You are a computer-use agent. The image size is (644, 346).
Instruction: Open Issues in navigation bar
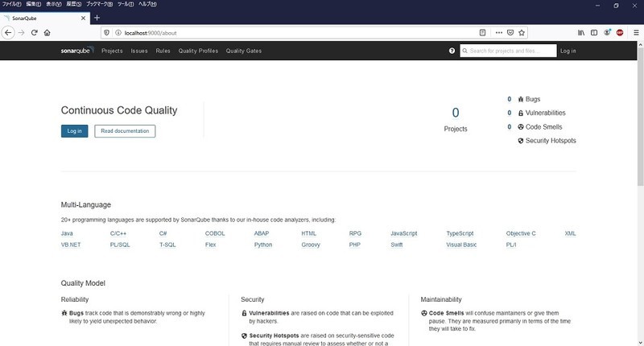(139, 51)
